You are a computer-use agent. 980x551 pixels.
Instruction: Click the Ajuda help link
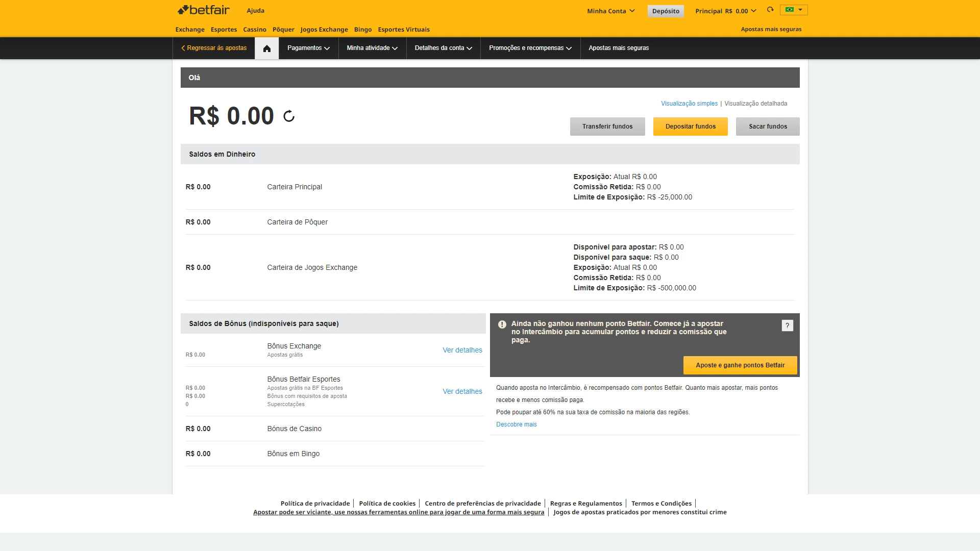tap(255, 11)
